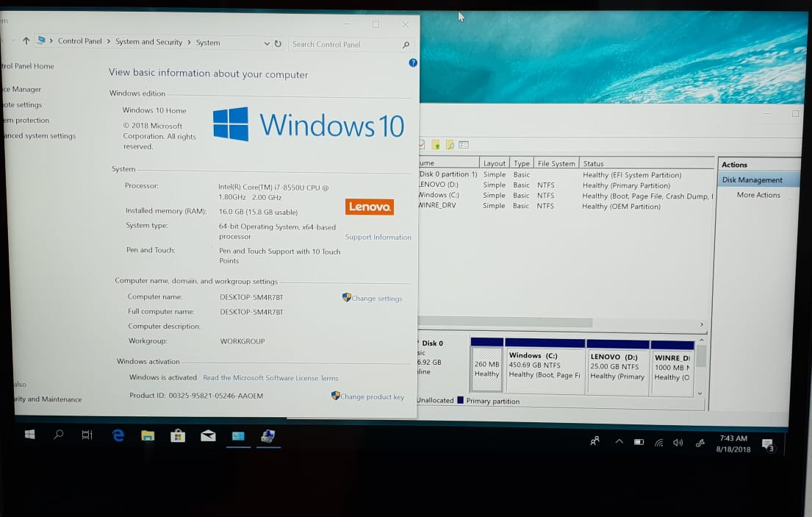Image resolution: width=812 pixels, height=517 pixels.
Task: Click the Control Panel help question mark
Action: pyautogui.click(x=413, y=63)
